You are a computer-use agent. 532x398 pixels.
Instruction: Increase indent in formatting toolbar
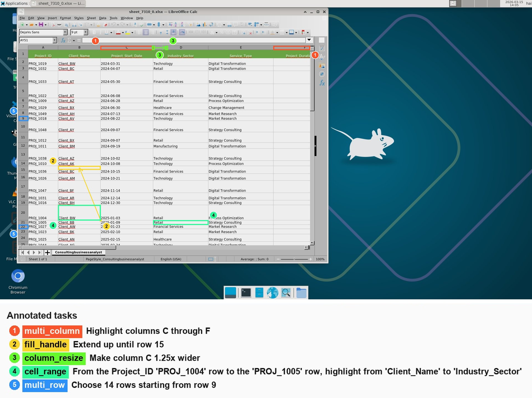[258, 32]
